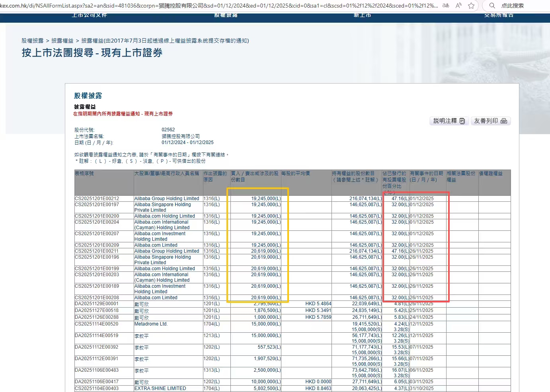Open event date 25/11/2025 for DA20251127E00518
This screenshot has height=392, width=550.
click(422, 310)
